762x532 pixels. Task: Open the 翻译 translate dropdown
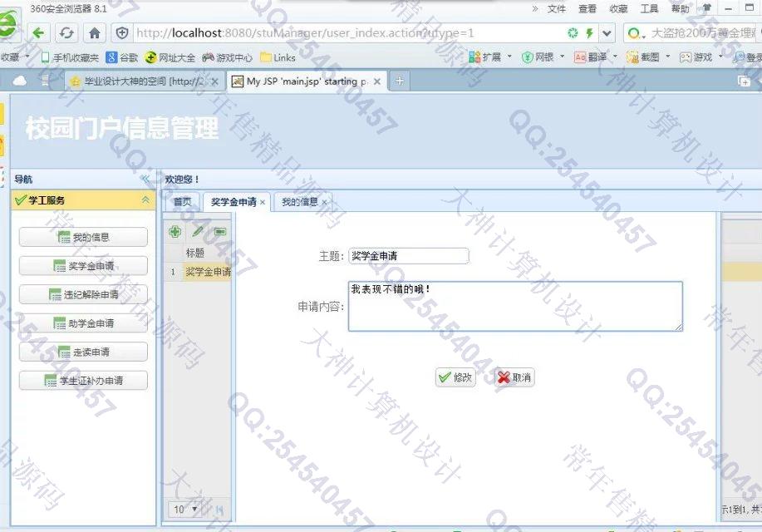point(595,57)
